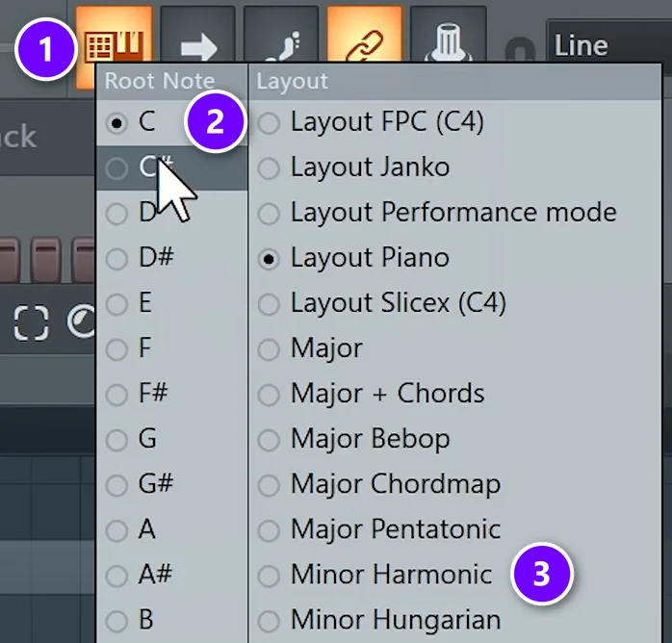Select Major Pentatonic scale
Image resolution: width=672 pixels, height=643 pixels.
455,529
